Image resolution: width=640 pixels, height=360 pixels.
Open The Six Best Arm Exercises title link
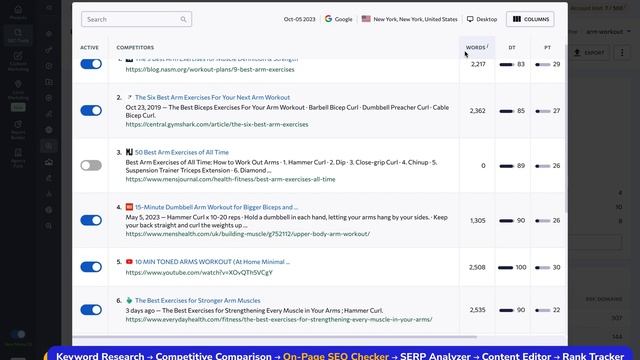pyautogui.click(x=212, y=97)
